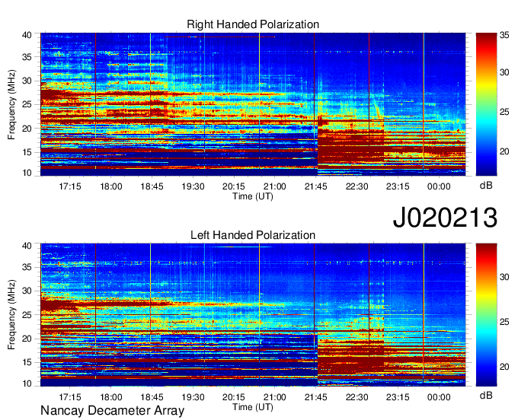Viewport: 518px width, 420px height.
Task: Click the 18:00 time tick under the Left Handed plot
Action: [x=111, y=397]
